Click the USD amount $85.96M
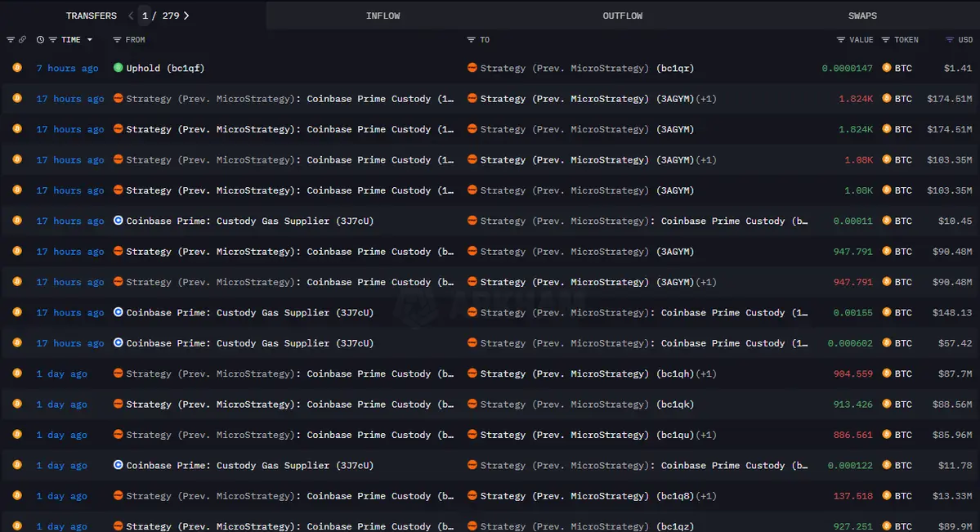 pyautogui.click(x=952, y=435)
